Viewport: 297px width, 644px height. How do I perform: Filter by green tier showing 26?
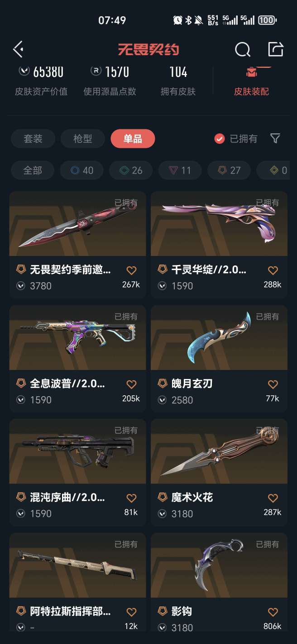(x=131, y=170)
